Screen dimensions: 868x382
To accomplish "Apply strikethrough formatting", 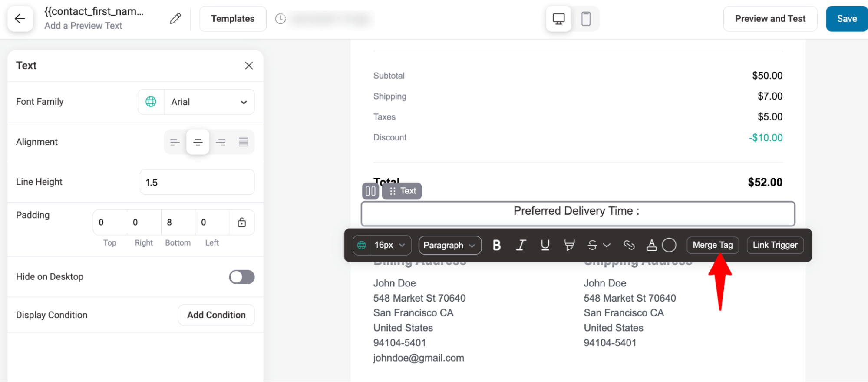I will click(592, 246).
